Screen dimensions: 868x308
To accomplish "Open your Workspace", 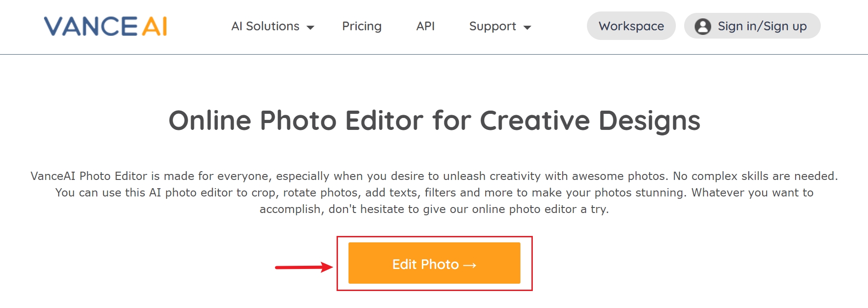I will point(631,26).
